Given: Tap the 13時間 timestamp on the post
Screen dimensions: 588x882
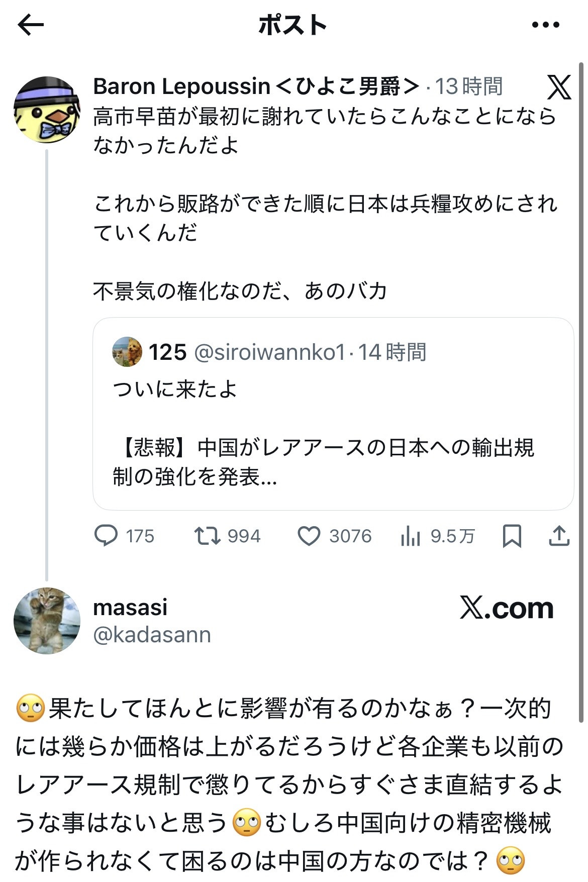Looking at the screenshot, I should click(468, 86).
